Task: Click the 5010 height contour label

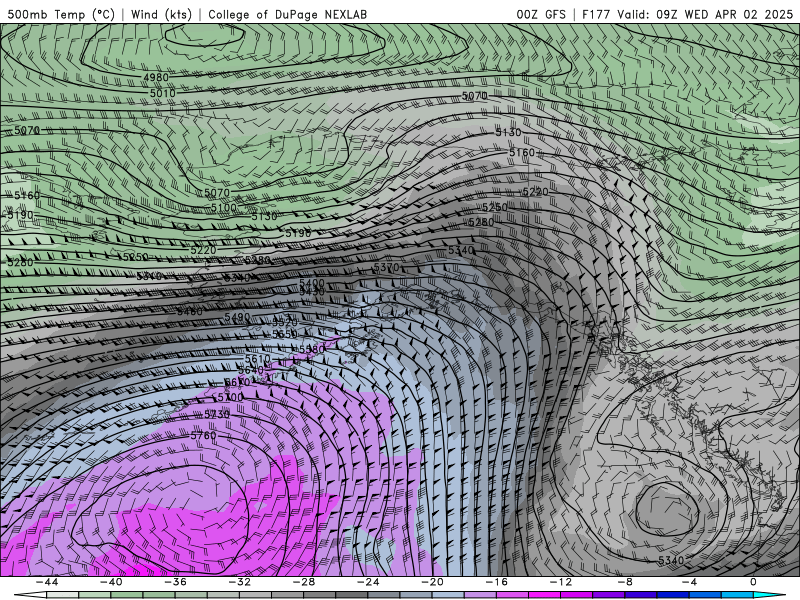Action: tap(162, 93)
